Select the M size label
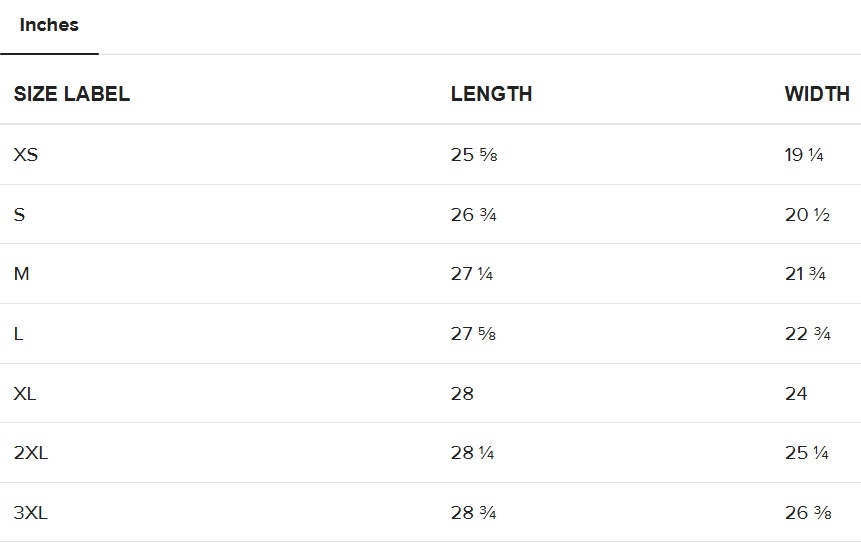Viewport: 861px width, 556px height. coord(21,274)
